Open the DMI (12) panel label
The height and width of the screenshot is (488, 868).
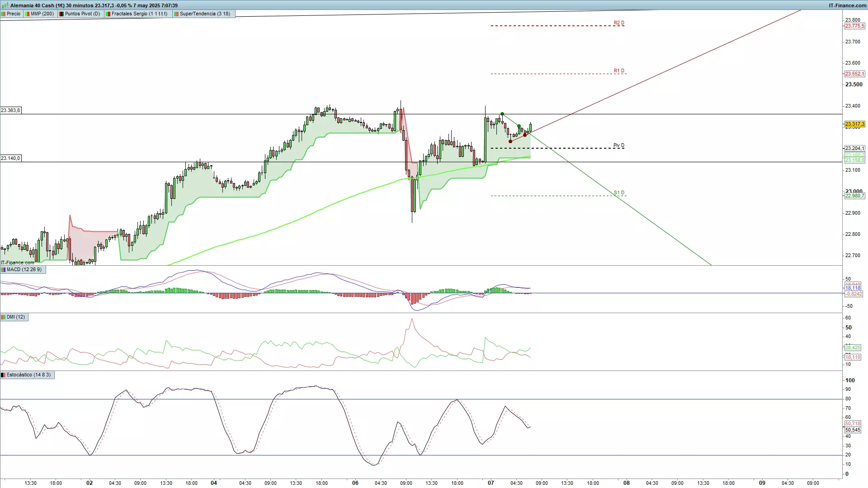16,317
